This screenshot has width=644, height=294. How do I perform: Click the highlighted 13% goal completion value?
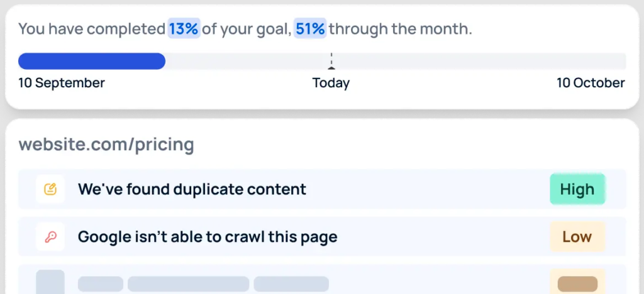184,29
